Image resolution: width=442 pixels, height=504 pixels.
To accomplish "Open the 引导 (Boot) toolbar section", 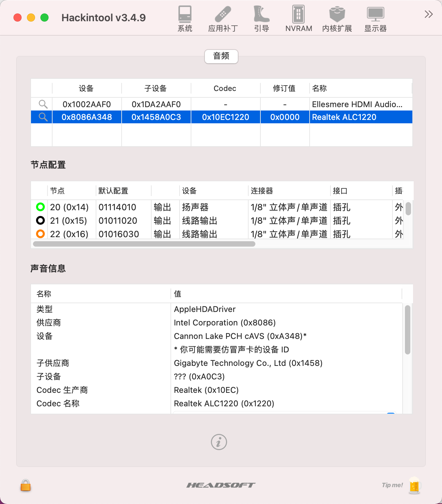I will (261, 19).
